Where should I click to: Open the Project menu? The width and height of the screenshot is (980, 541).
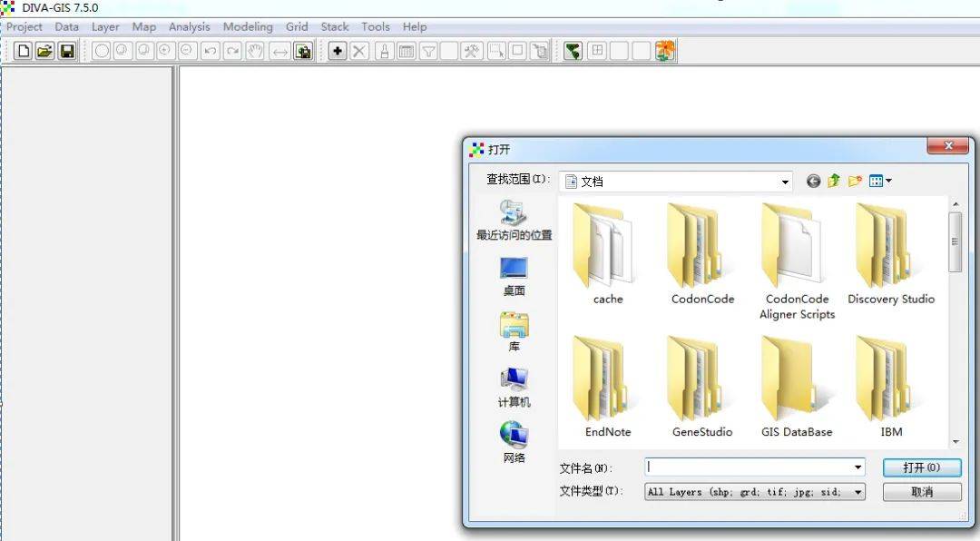click(x=24, y=27)
